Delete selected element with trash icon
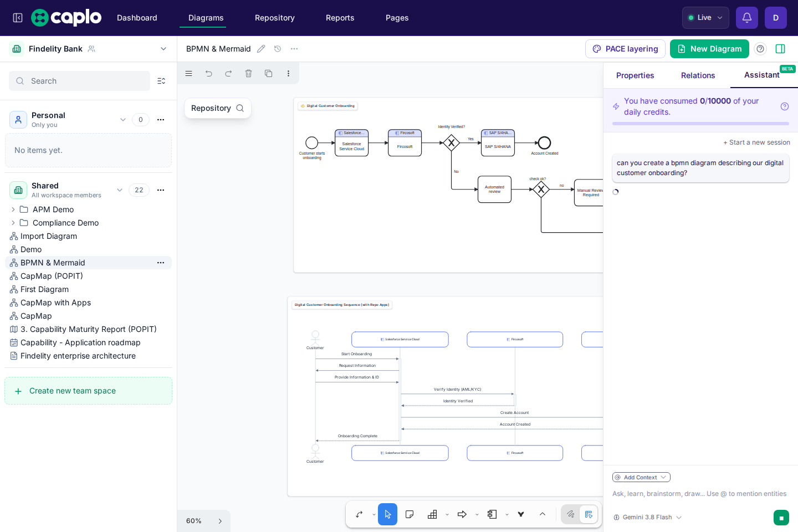Screen dimensions: 798x532 pyautogui.click(x=248, y=73)
